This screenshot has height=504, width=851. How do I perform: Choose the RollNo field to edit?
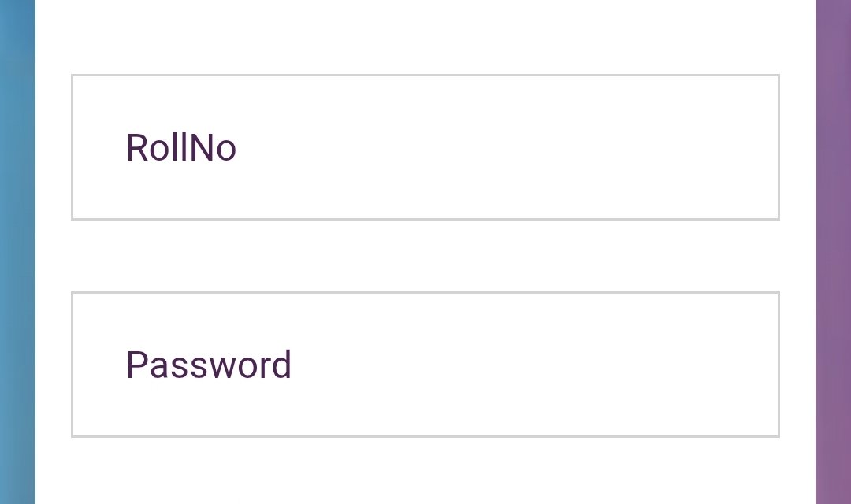425,147
